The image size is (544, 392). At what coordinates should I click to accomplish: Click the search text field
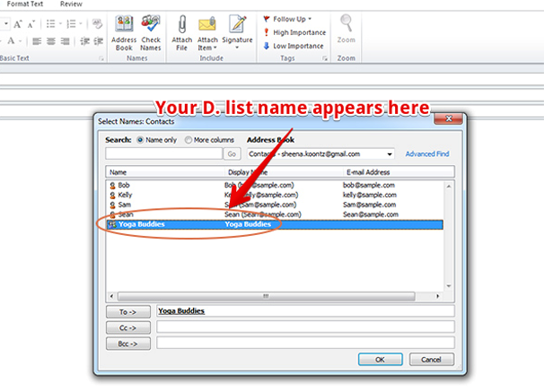(163, 154)
